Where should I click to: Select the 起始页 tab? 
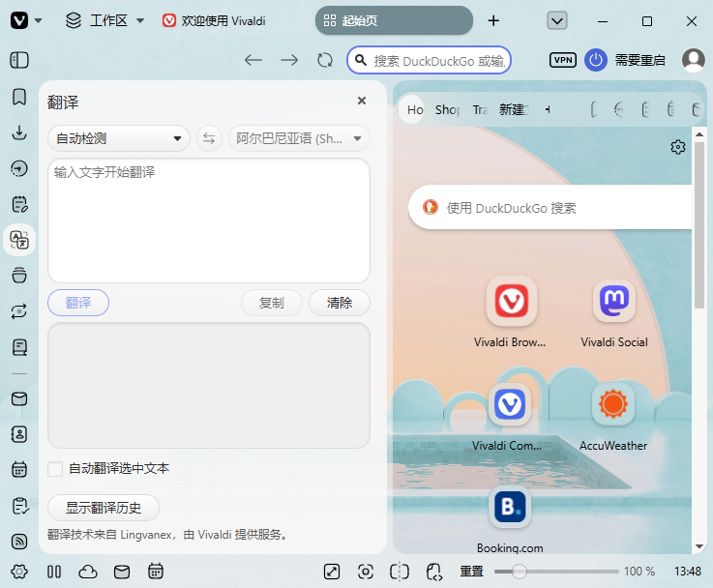pyautogui.click(x=394, y=20)
